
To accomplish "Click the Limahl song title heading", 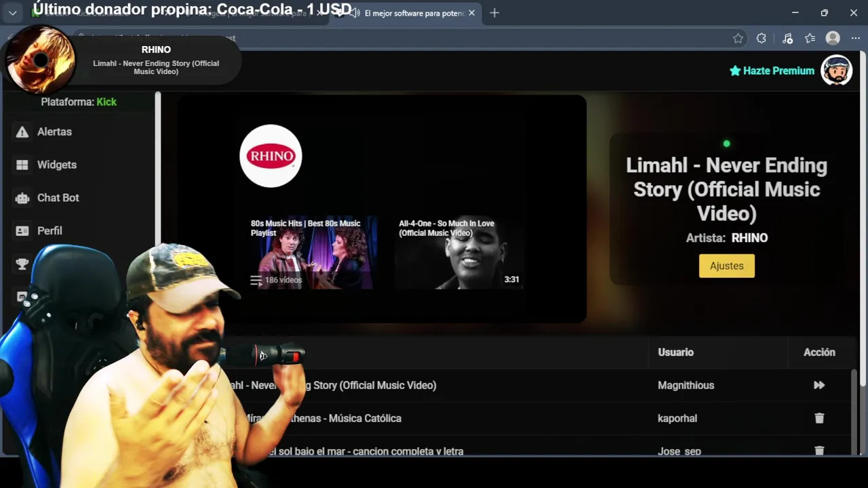I will click(x=726, y=189).
